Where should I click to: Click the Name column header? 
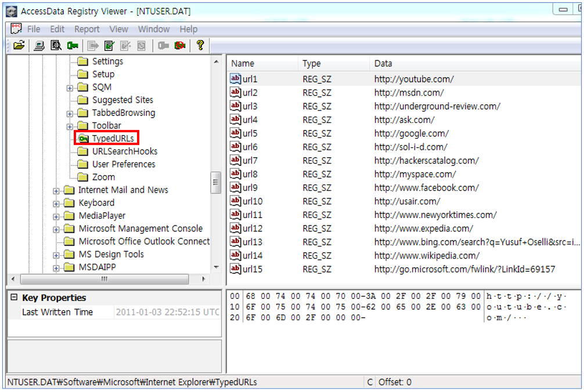pos(262,63)
